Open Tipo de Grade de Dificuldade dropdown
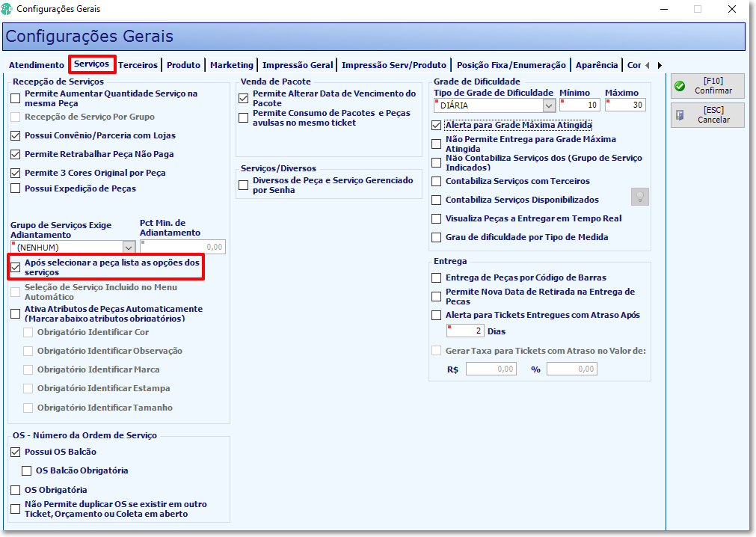 coord(549,105)
